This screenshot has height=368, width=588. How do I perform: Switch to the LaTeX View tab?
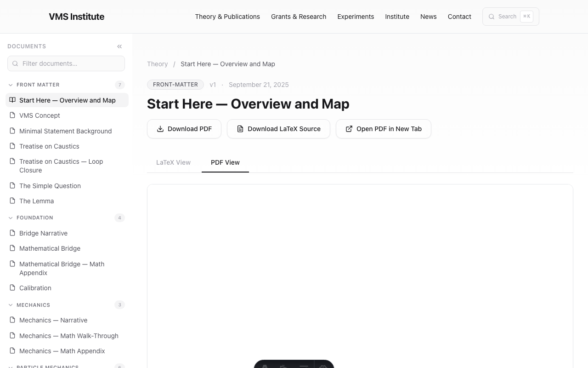pos(173,162)
